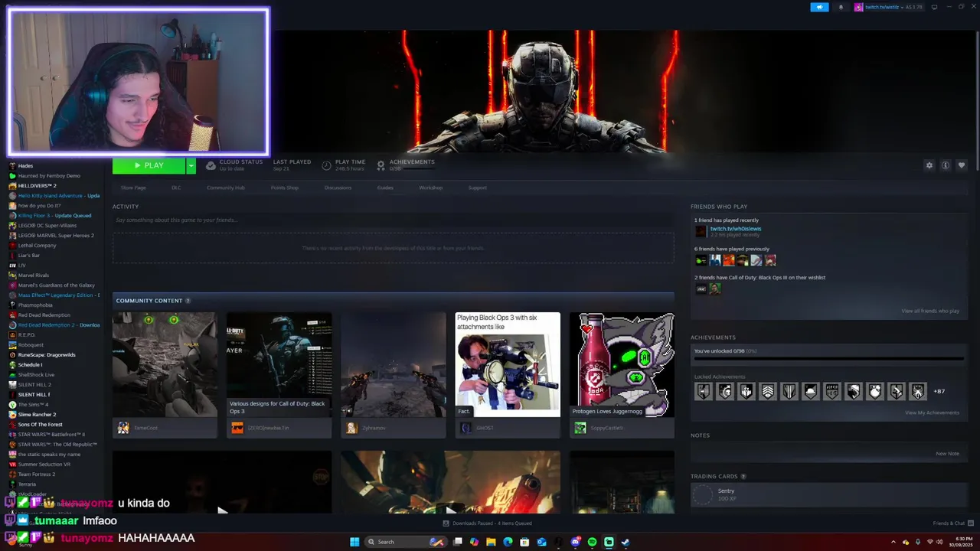Open File Explorer from the taskbar
Image resolution: width=980 pixels, height=551 pixels.
click(491, 542)
